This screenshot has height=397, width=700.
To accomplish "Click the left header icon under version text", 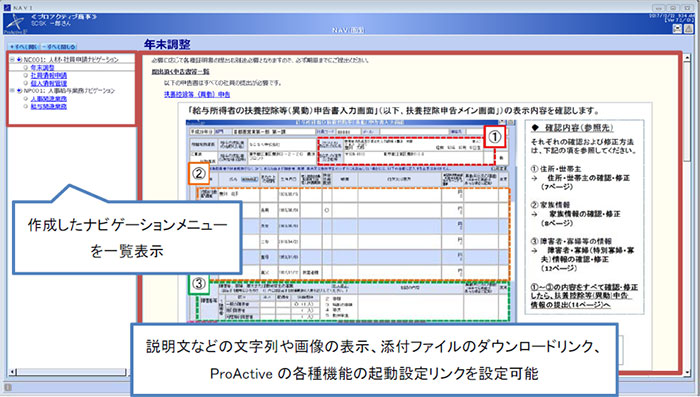I will pyautogui.click(x=677, y=28).
